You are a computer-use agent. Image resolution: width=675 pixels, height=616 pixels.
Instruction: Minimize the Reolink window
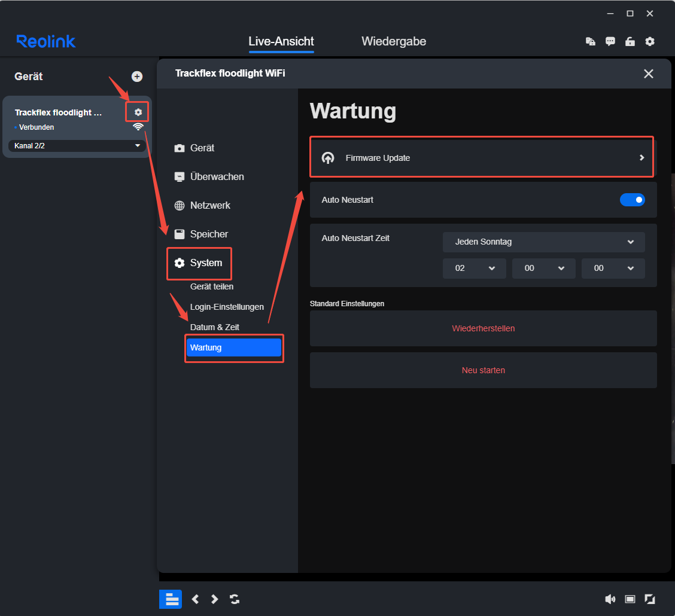(x=610, y=14)
